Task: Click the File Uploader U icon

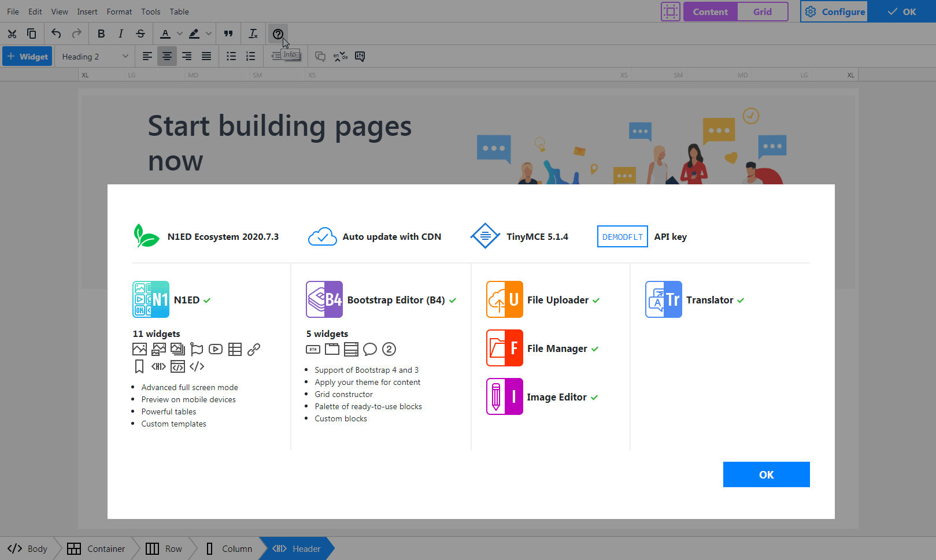Action: [505, 299]
